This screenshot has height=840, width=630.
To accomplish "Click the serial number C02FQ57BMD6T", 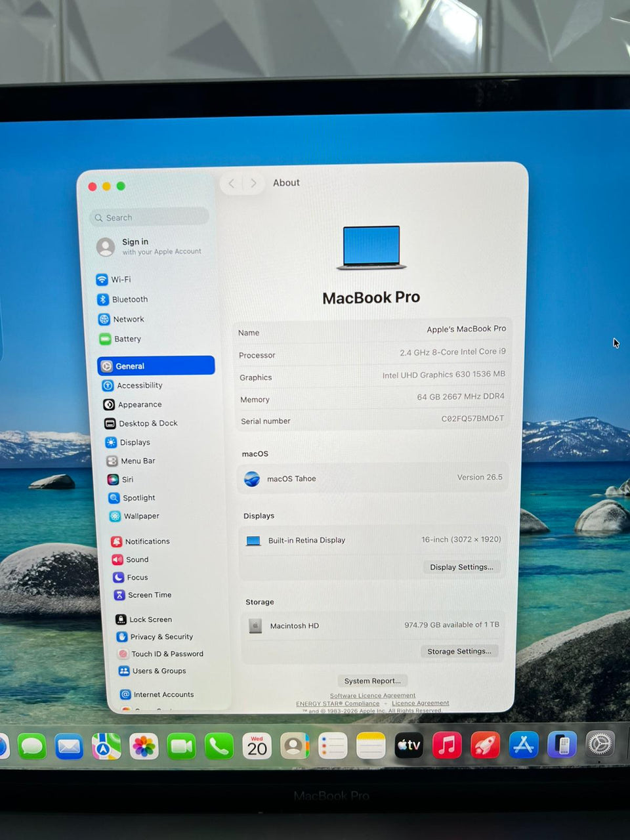I will coord(472,418).
